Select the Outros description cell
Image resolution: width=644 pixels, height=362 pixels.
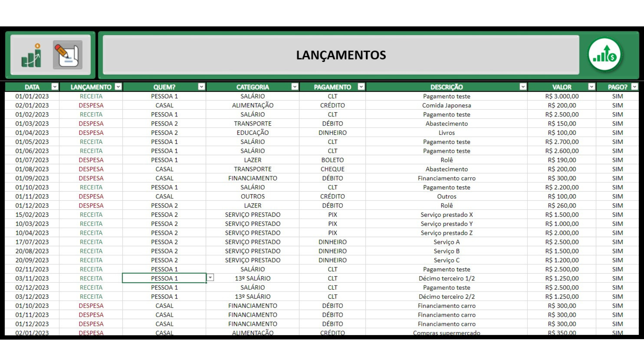click(x=447, y=196)
